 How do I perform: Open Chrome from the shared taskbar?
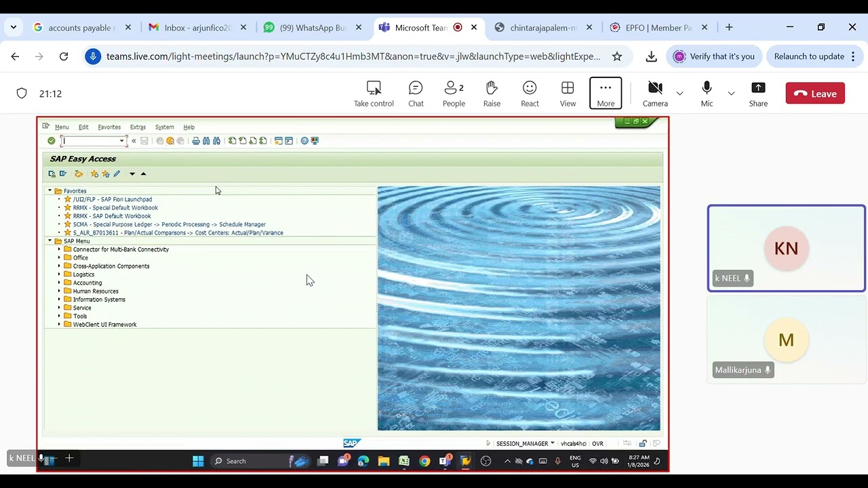pyautogui.click(x=425, y=461)
